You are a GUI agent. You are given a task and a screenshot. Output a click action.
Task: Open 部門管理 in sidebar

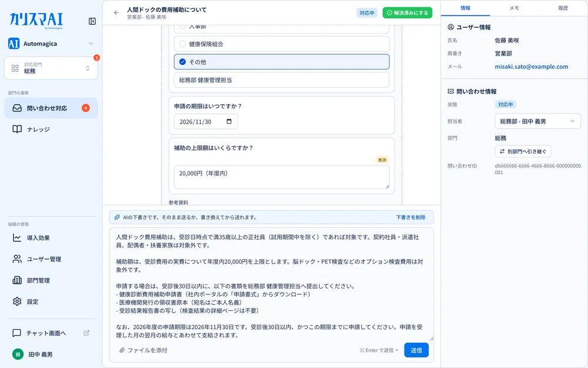coord(51,280)
